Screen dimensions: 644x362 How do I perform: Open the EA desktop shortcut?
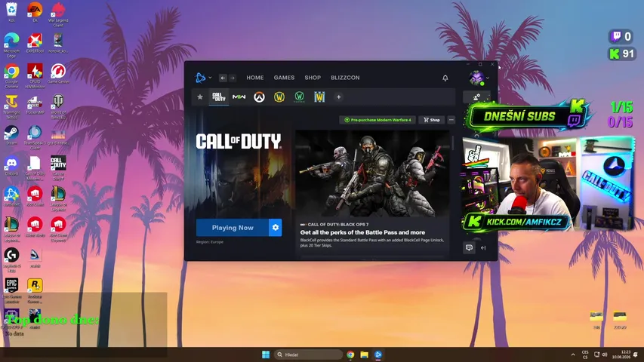coord(35,12)
